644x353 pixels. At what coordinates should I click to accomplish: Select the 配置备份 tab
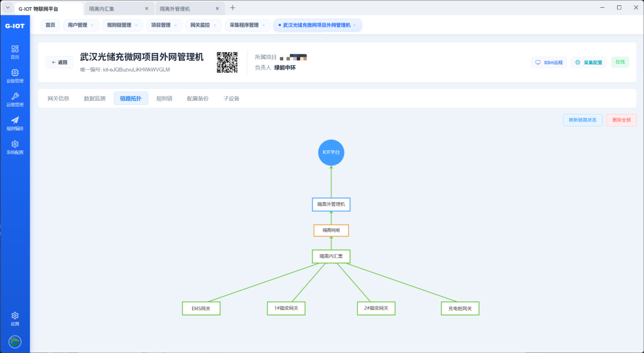[197, 98]
